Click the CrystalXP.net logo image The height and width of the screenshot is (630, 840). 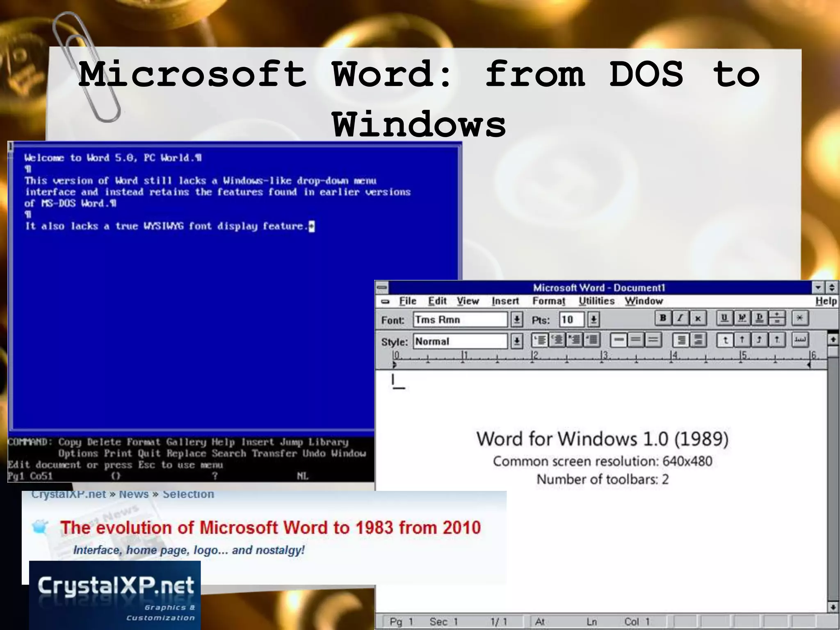coord(115,595)
